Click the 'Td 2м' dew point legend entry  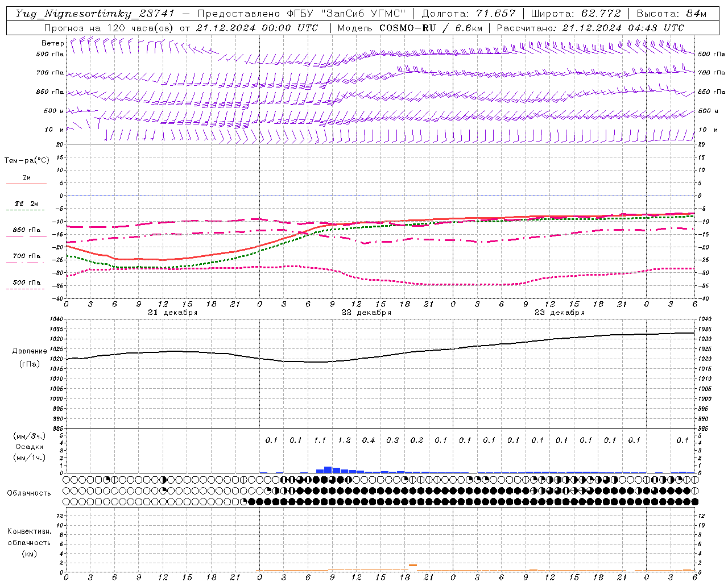(27, 203)
